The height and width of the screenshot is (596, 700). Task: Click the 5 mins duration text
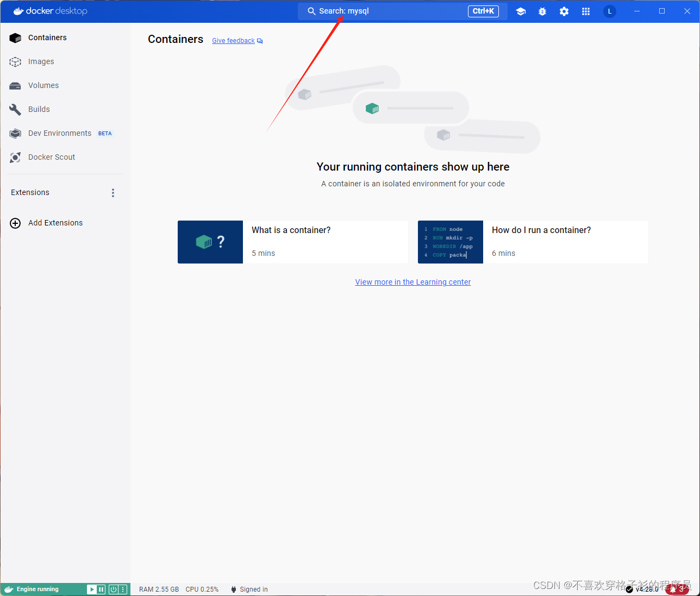pyautogui.click(x=263, y=253)
